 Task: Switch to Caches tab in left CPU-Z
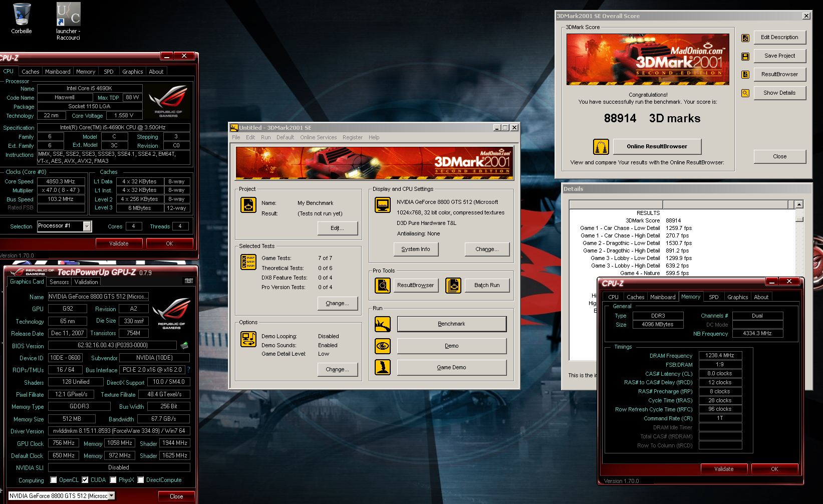pyautogui.click(x=30, y=72)
